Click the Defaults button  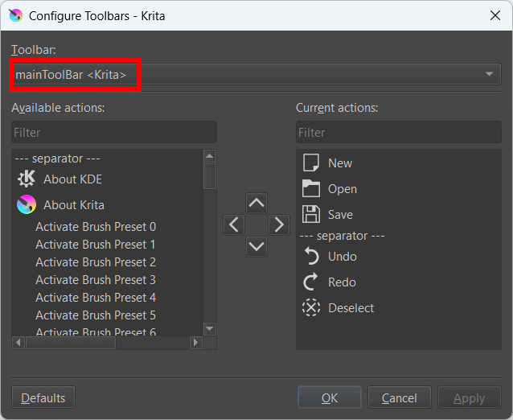(x=43, y=397)
